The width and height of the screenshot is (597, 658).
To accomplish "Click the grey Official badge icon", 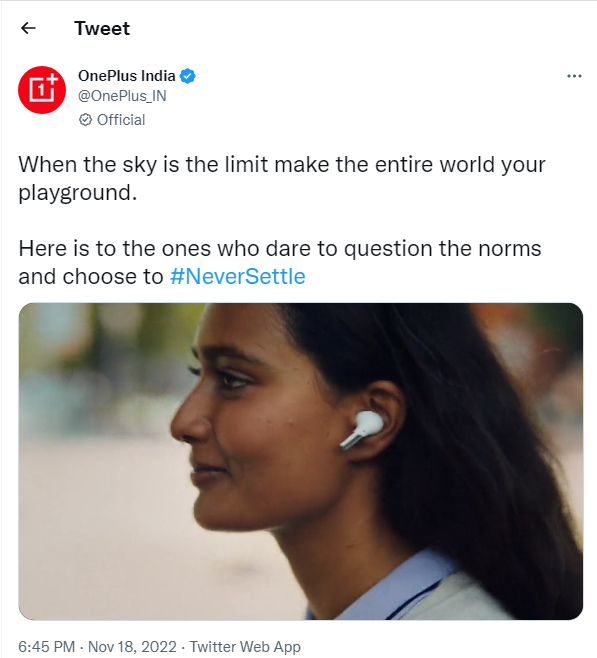I will tap(85, 120).
